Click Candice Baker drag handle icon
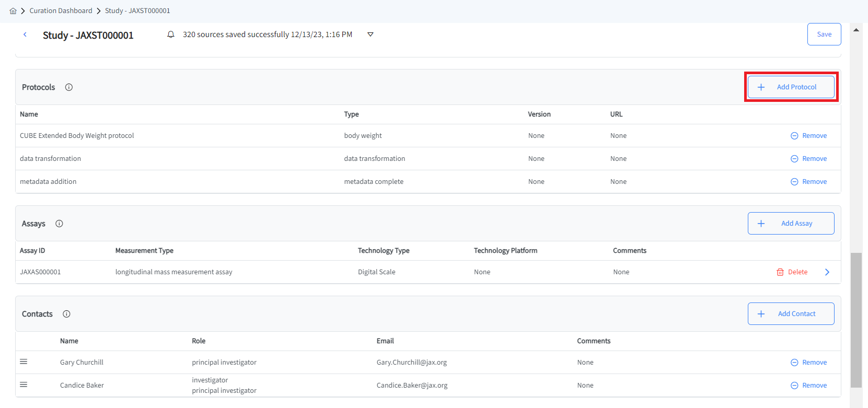The width and height of the screenshot is (868, 408). point(24,384)
